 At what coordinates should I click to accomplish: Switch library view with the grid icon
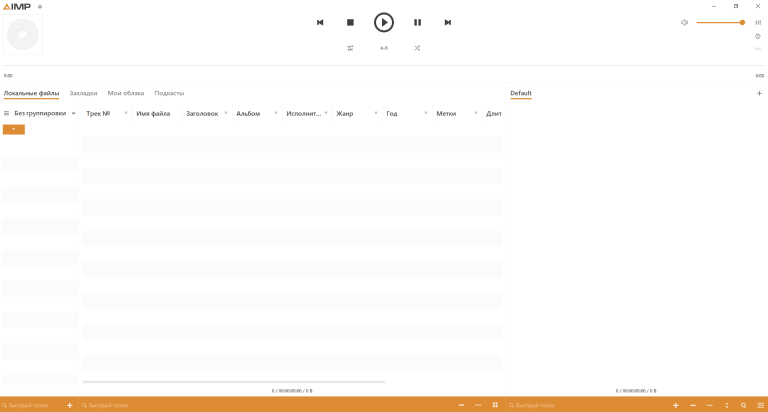(495, 405)
